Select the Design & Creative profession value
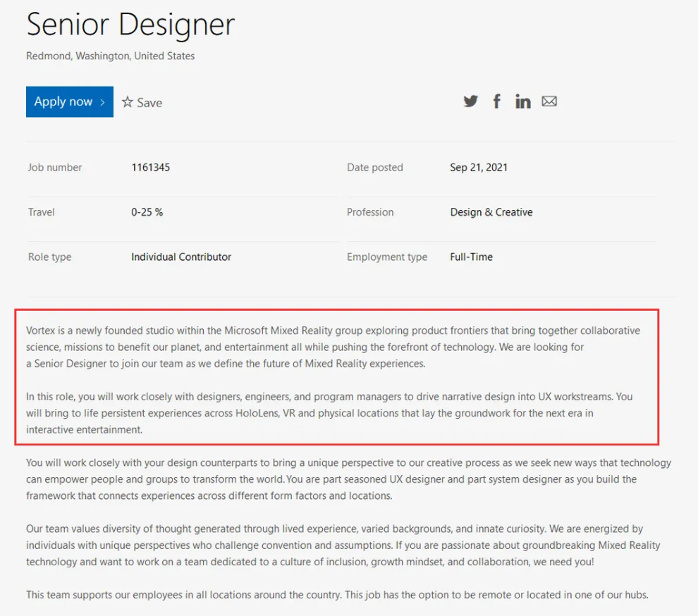Viewport: 698px width, 616px height. pyautogui.click(x=491, y=212)
